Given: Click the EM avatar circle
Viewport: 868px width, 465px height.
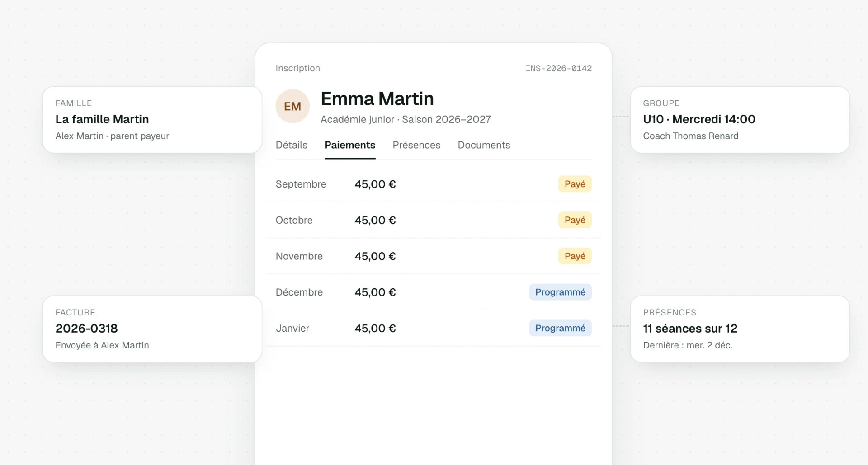Looking at the screenshot, I should tap(292, 106).
